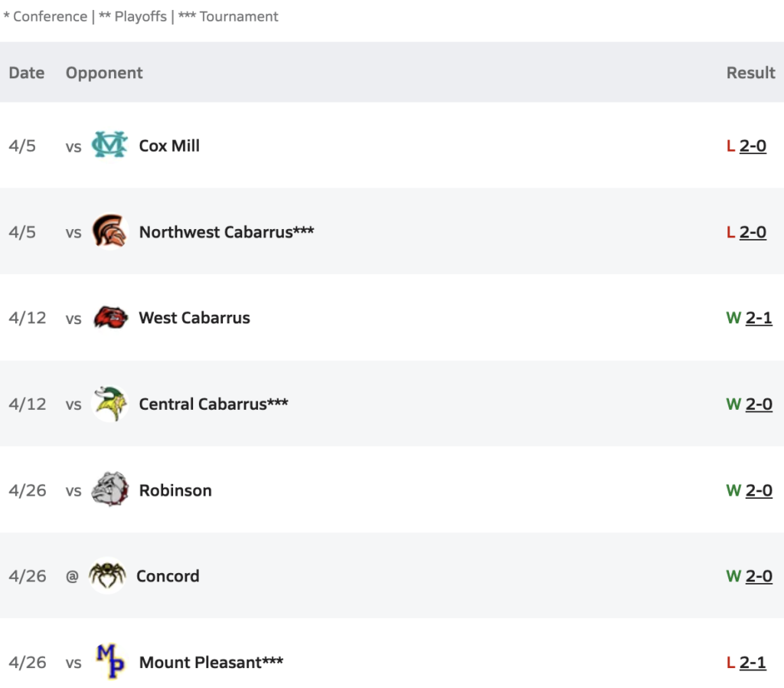Viewport: 784px width, 688px height.
Task: Click the Northwest Cabarrus Trojan logo
Action: pos(109,231)
